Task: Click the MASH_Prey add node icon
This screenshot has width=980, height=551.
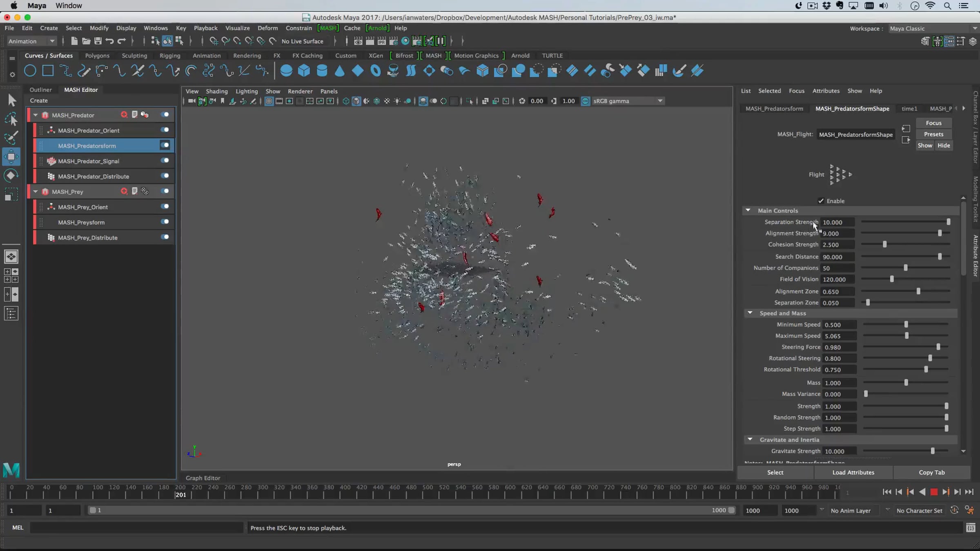Action: point(124,191)
